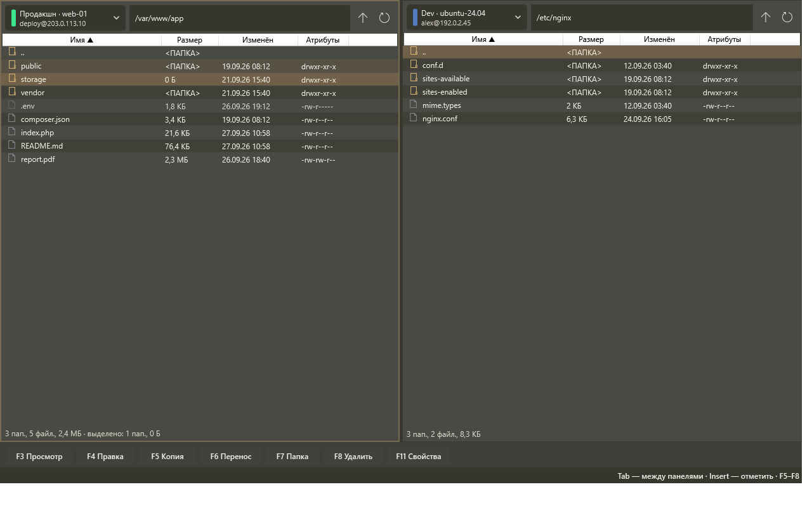Click the folder icon of sites-enabled
Viewport: 812px width, 508px height.
[x=414, y=91]
